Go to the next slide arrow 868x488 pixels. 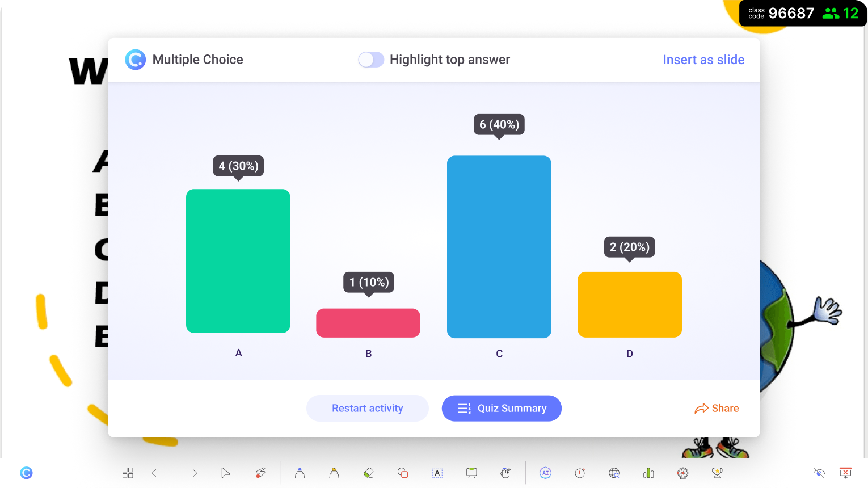(192, 473)
